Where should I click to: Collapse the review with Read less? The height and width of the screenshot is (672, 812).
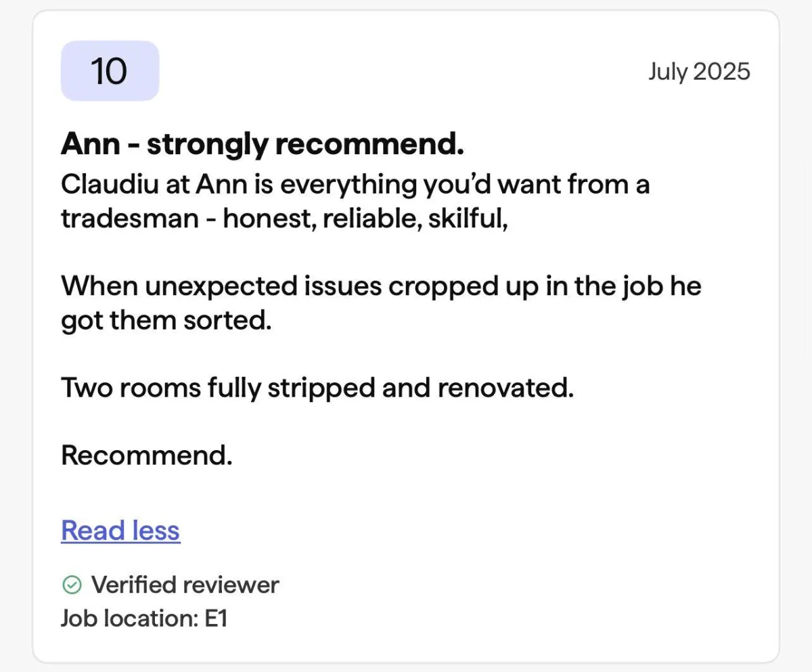click(120, 531)
